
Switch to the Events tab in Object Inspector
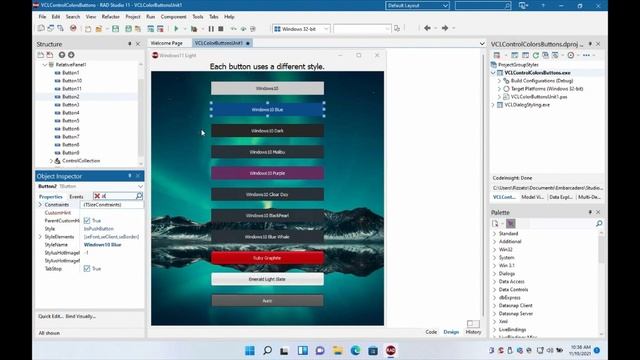[76, 197]
